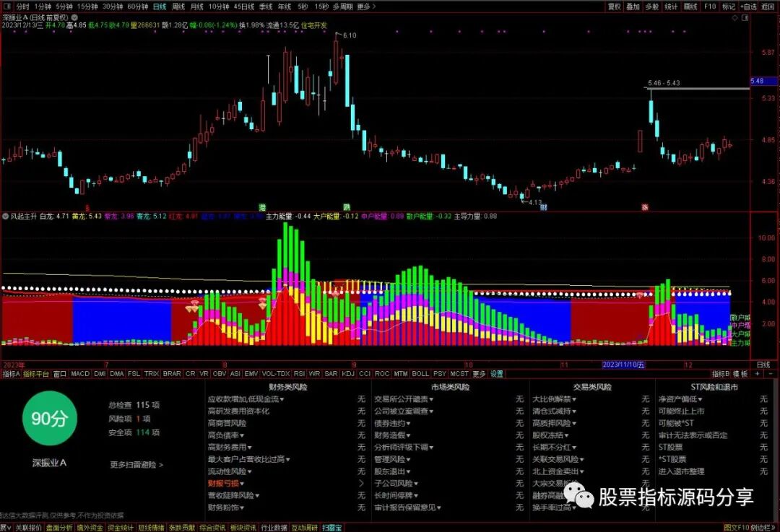Click the green 90分 score badge
The width and height of the screenshot is (780, 532).
49,418
